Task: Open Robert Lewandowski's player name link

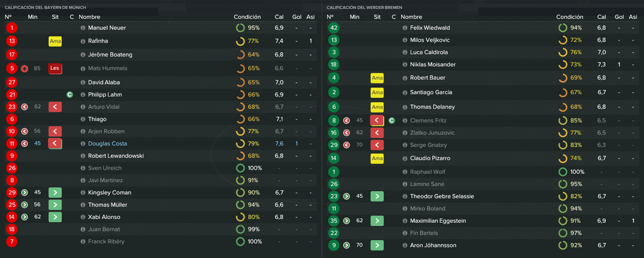Action: 116,156
